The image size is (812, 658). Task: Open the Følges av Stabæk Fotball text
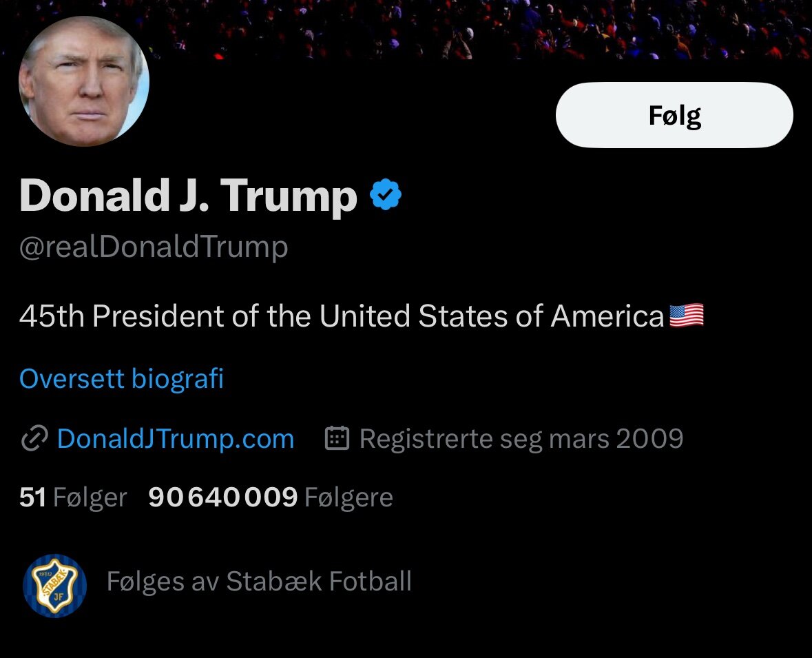point(259,582)
